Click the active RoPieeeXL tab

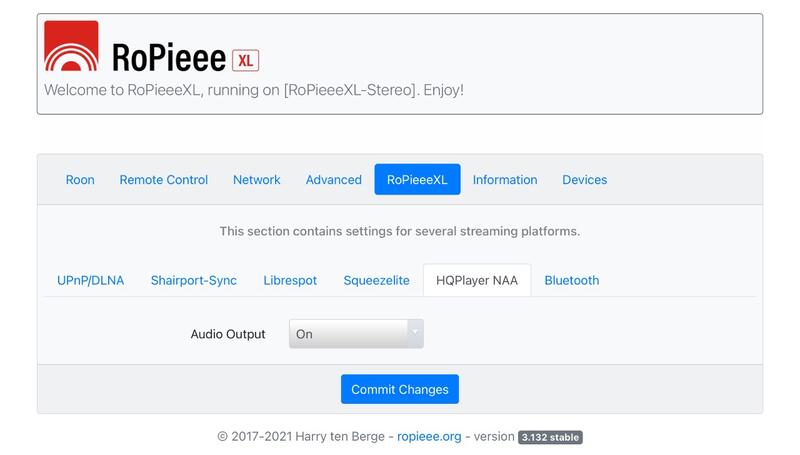(x=417, y=180)
